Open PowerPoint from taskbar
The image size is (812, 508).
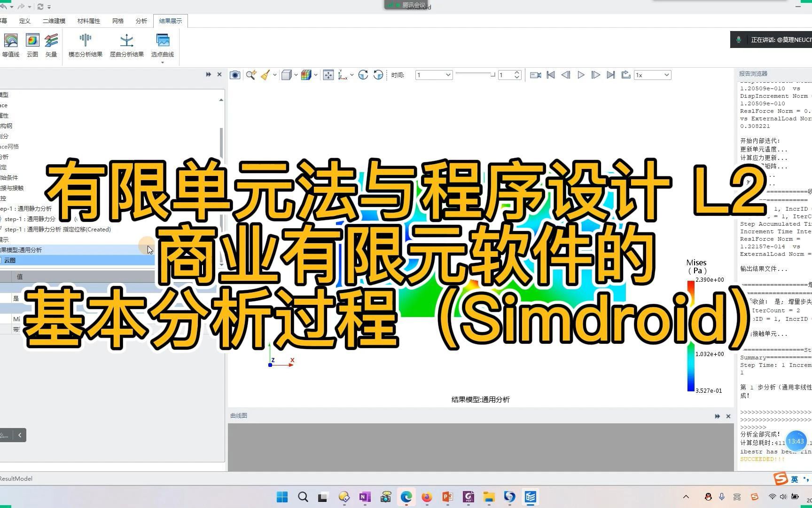[447, 497]
